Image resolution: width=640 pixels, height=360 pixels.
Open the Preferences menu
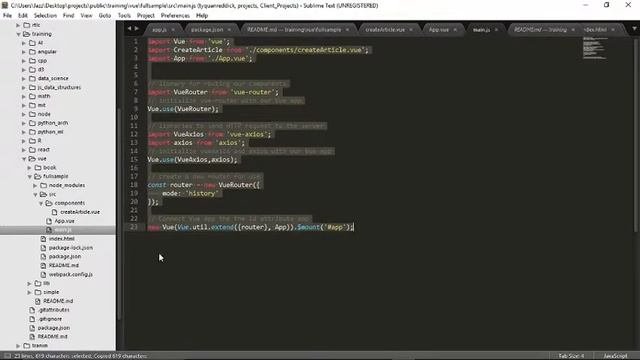175,16
